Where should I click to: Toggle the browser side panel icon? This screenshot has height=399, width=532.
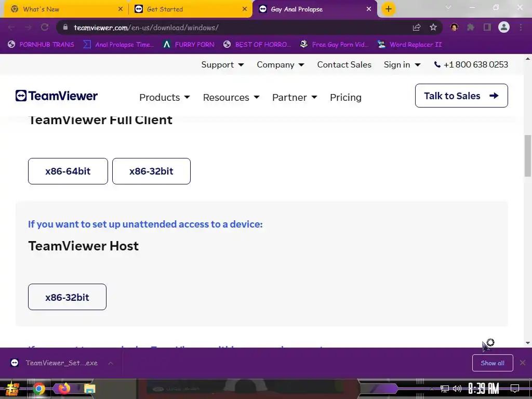click(487, 27)
